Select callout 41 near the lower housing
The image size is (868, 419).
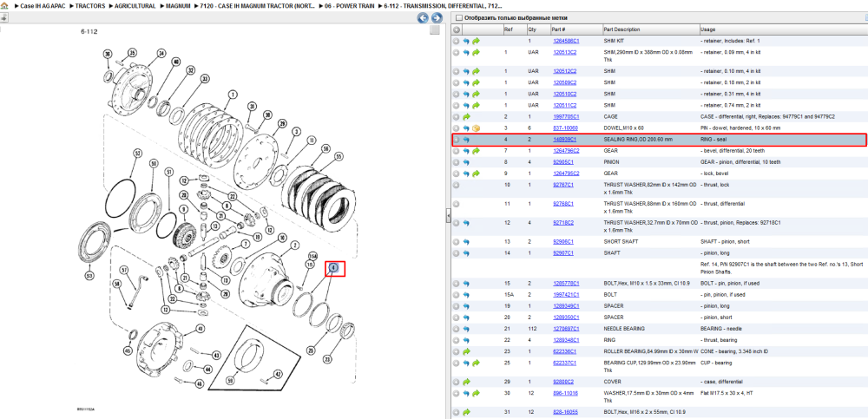[200, 329]
